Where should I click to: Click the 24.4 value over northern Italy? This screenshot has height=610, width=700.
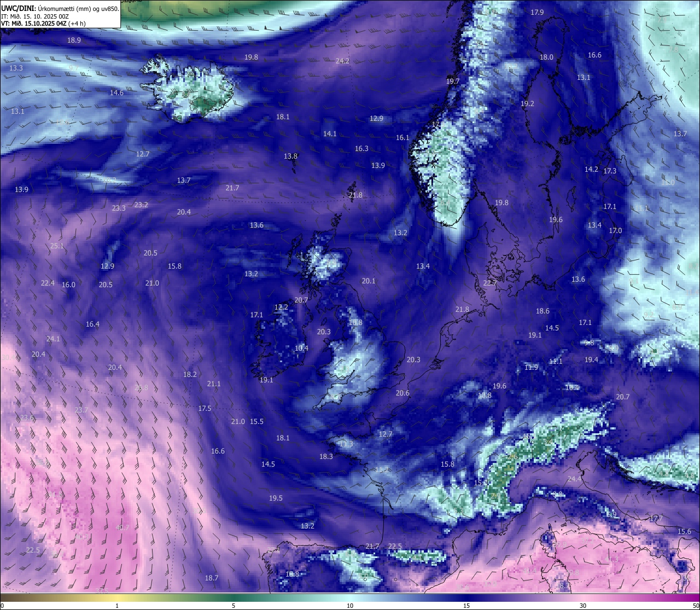(x=574, y=479)
